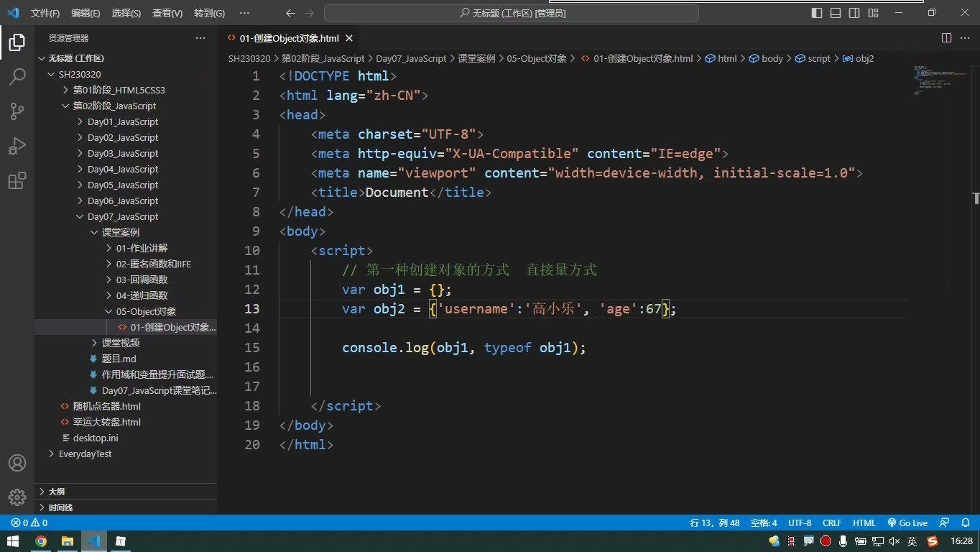Screen dimensions: 980x552
Task: Open editor More Actions ellipsis
Action: click(x=965, y=38)
